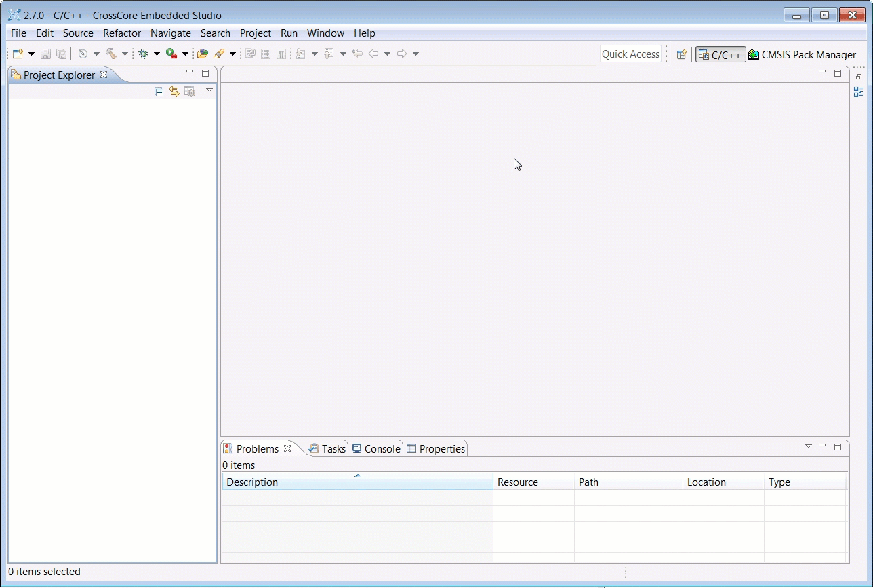Image resolution: width=873 pixels, height=588 pixels.
Task: Click the New wizard toolbar icon
Action: [x=18, y=54]
